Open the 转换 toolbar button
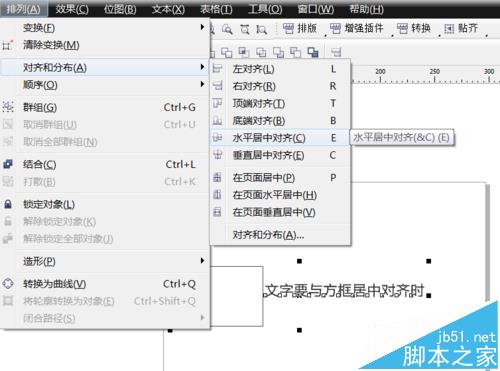 click(414, 29)
